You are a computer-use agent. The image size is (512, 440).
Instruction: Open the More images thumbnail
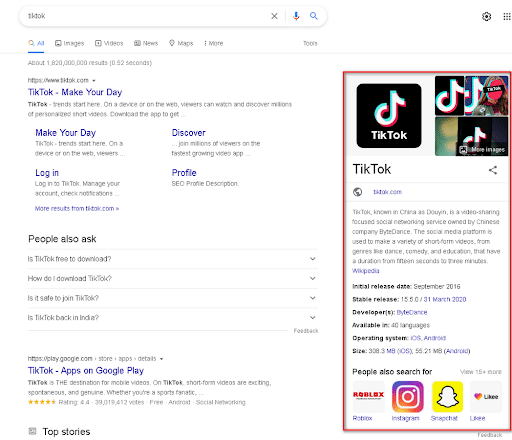tap(471, 136)
